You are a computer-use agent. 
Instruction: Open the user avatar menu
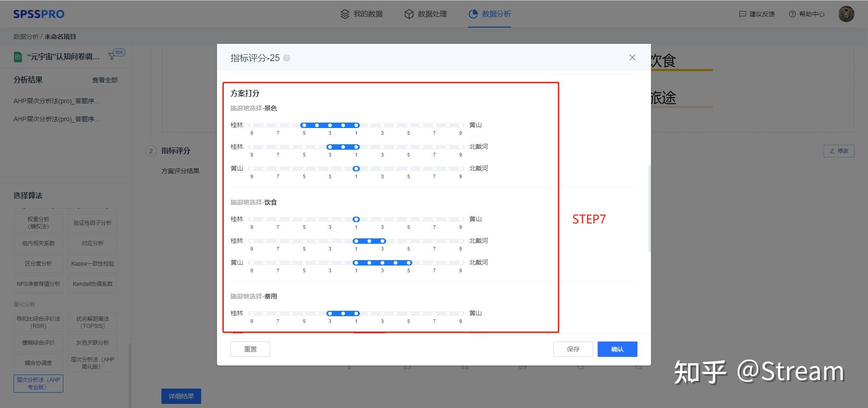846,14
